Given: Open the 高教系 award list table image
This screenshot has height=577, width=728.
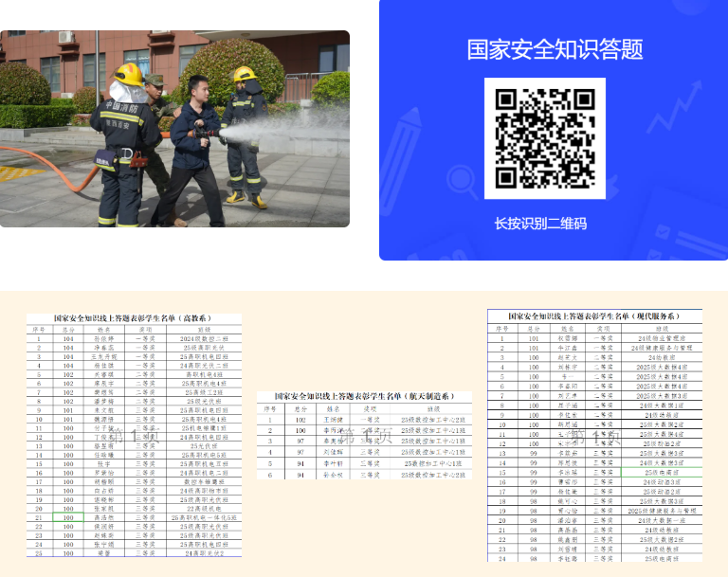Looking at the screenshot, I should (x=135, y=435).
